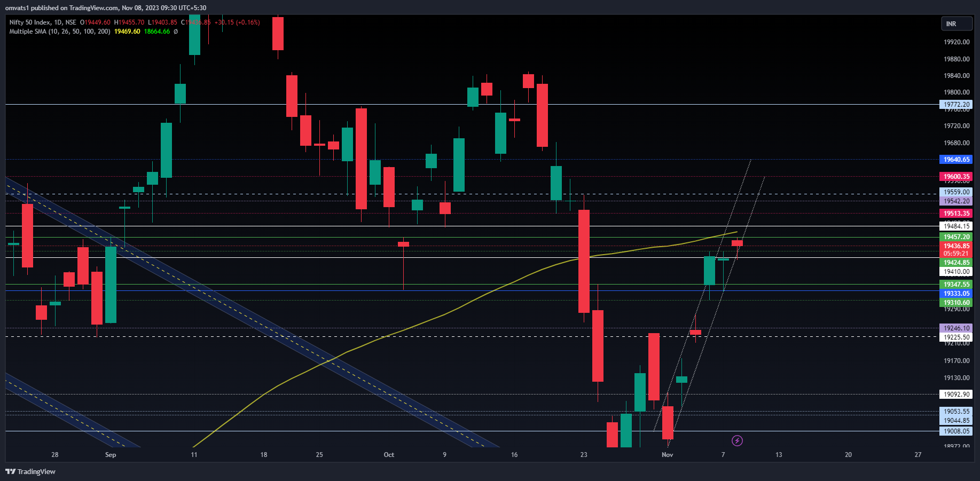Click the 19840.00 price axis tick

(957, 76)
